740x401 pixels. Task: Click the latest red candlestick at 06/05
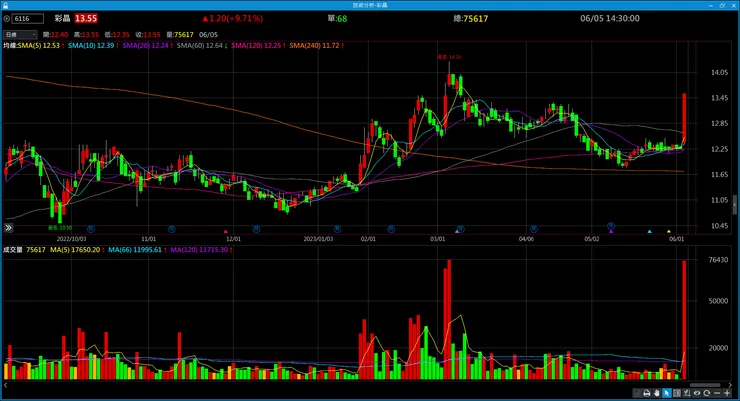[x=684, y=117]
